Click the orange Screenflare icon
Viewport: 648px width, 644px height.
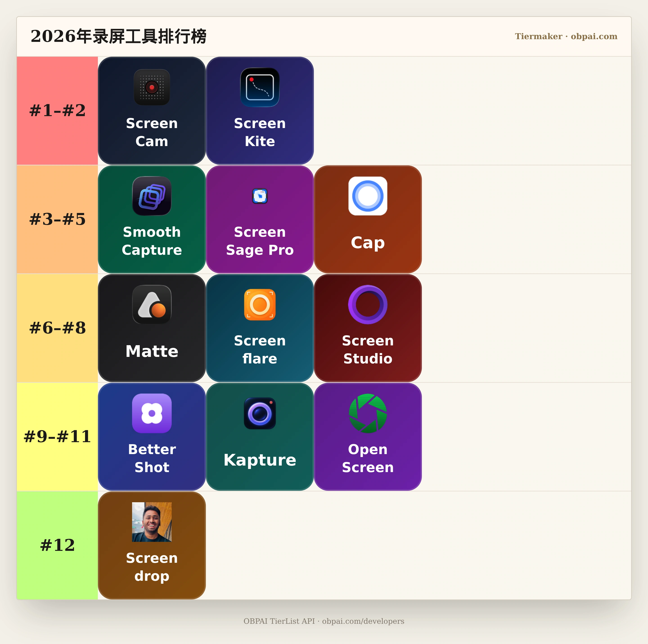260,304
